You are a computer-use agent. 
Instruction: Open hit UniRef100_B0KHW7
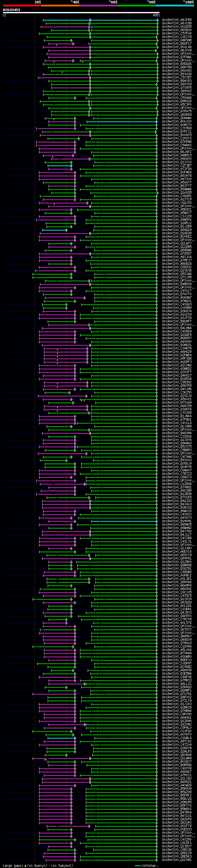177,297
